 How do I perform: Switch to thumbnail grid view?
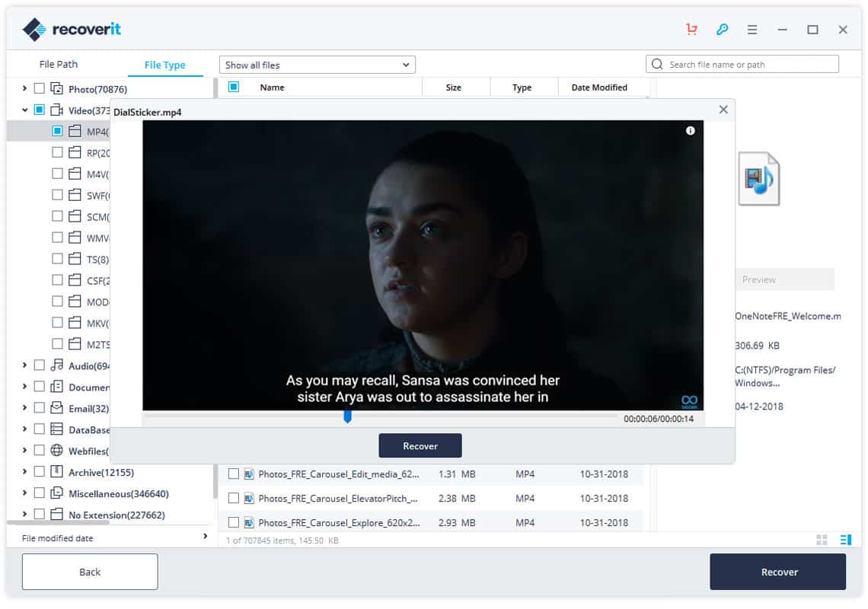(x=822, y=540)
